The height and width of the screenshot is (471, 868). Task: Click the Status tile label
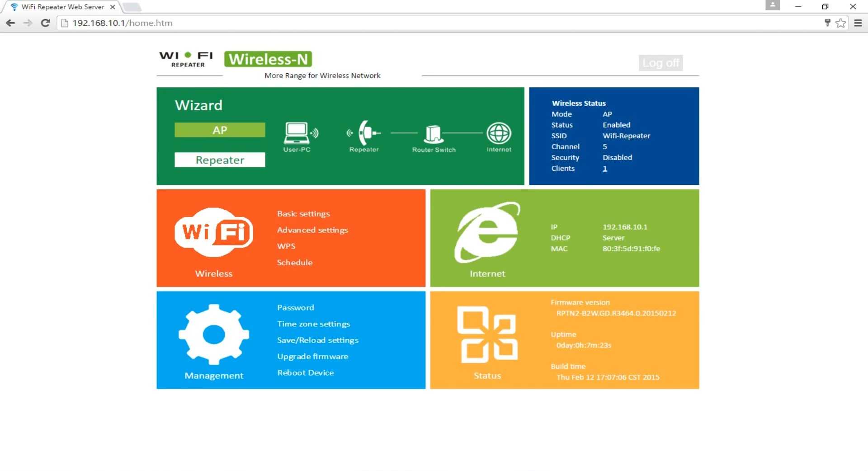487,376
